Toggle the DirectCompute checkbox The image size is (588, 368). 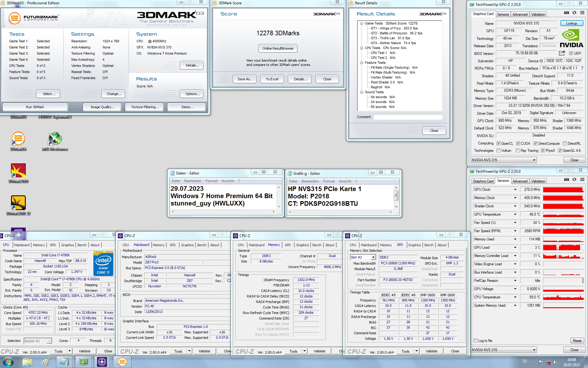click(x=535, y=144)
